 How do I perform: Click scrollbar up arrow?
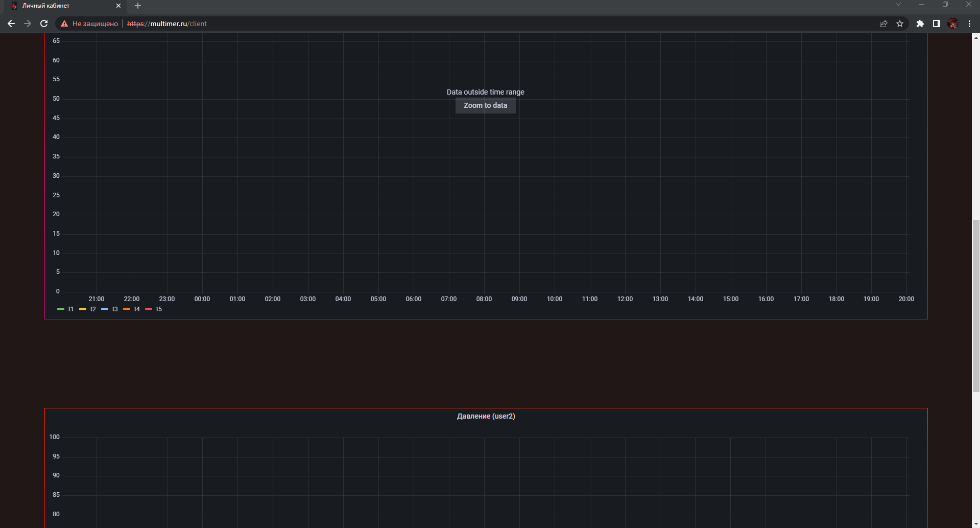[x=976, y=37]
